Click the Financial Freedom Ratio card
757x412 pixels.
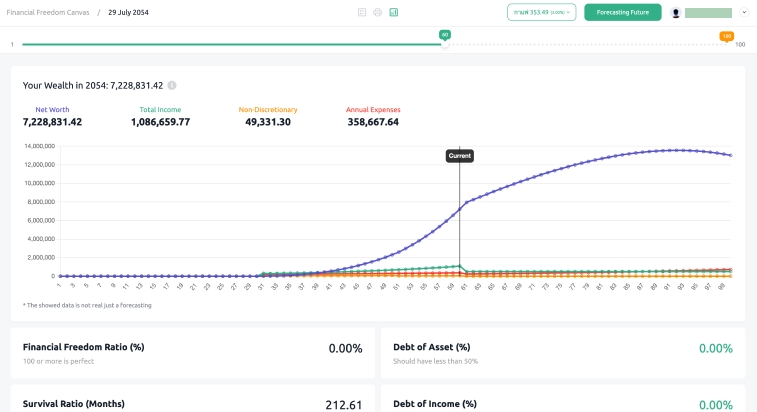pyautogui.click(x=192, y=352)
